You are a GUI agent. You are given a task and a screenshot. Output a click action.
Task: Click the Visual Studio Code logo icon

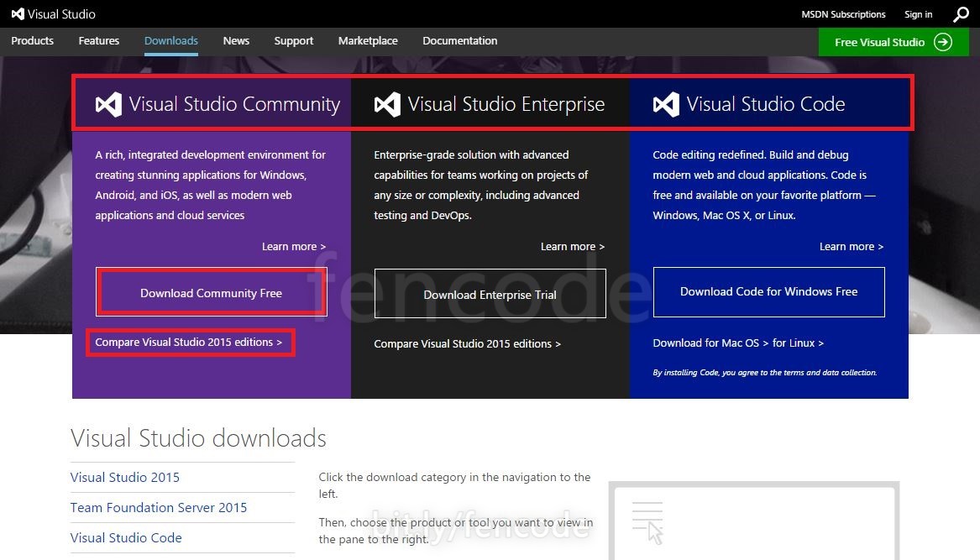coord(666,104)
